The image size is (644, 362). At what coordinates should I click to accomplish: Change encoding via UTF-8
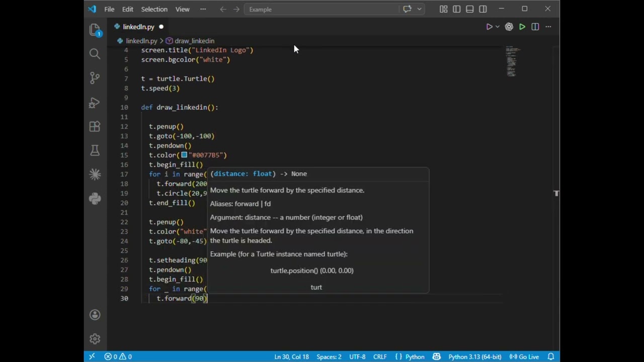[x=357, y=356]
